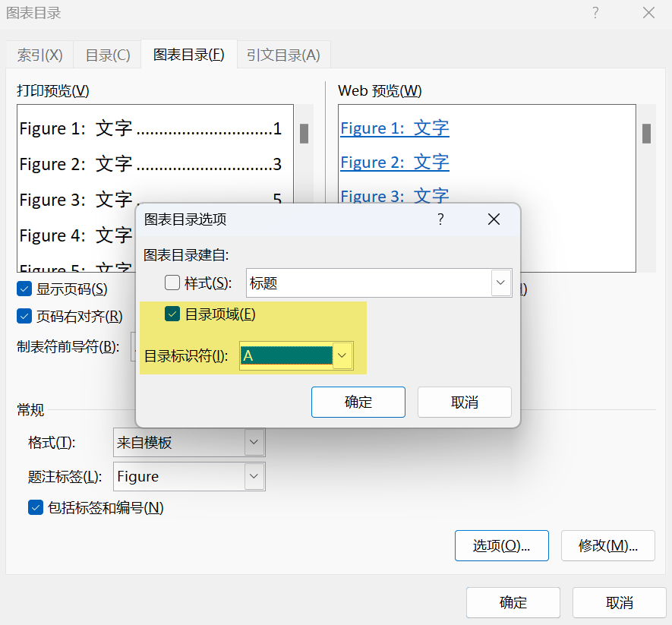Enable the 样式(S) checkbox
This screenshot has height=625, width=672.
click(172, 283)
